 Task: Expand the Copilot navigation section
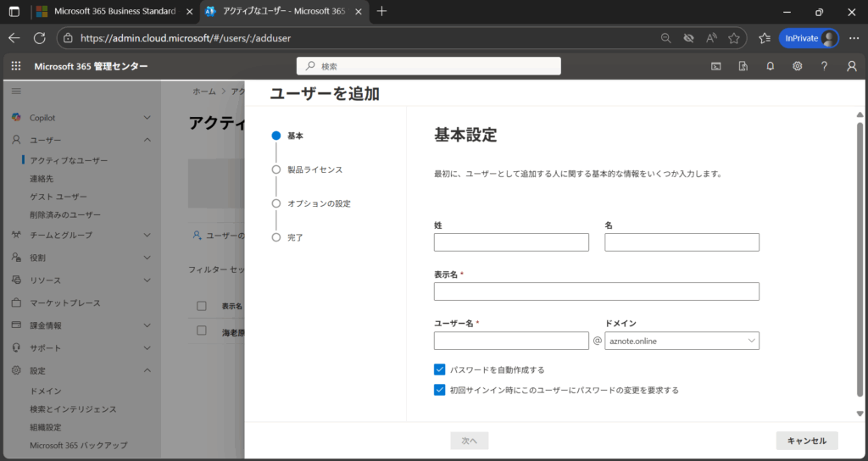tap(147, 118)
